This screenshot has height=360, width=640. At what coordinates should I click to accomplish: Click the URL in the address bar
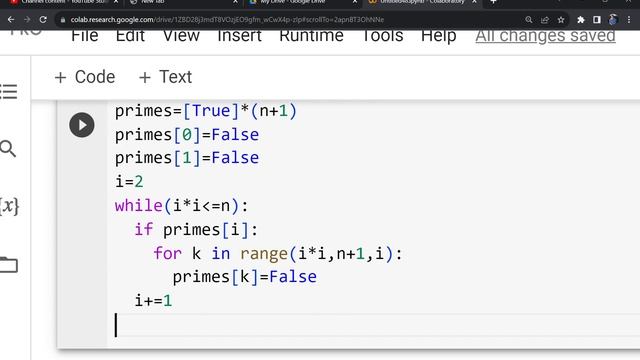coord(227,20)
